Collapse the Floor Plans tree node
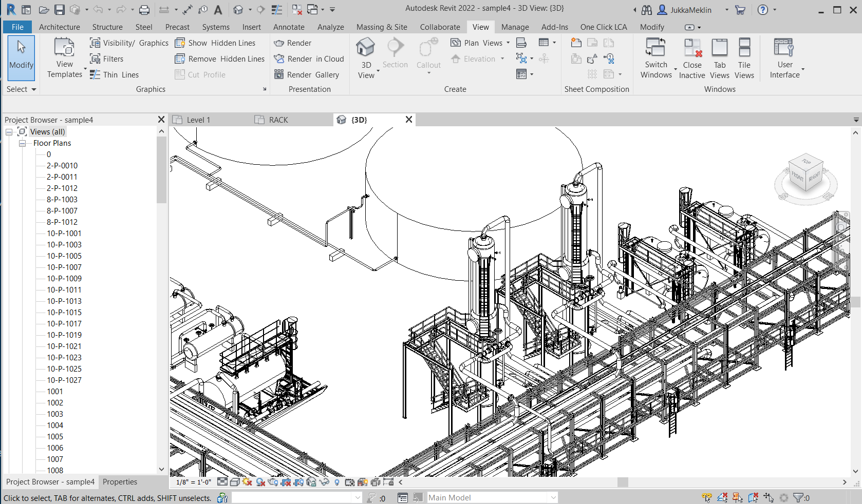Viewport: 862px width, 504px height. [x=23, y=143]
